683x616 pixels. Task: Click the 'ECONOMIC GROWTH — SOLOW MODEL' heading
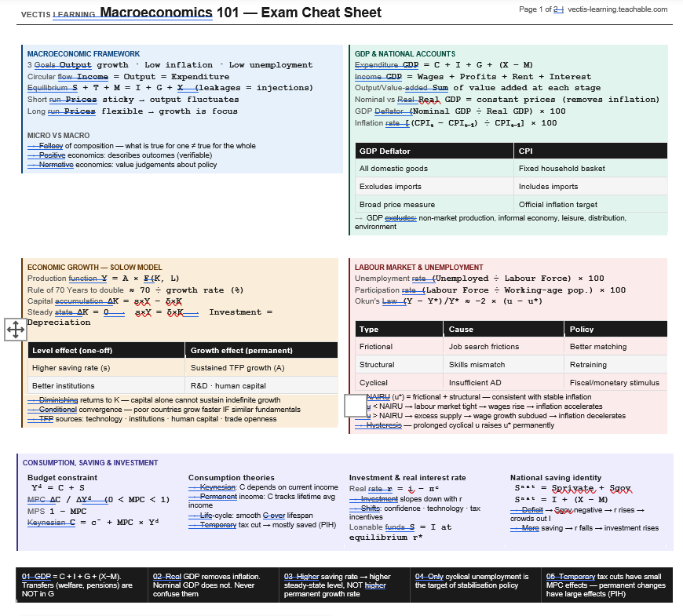click(94, 268)
